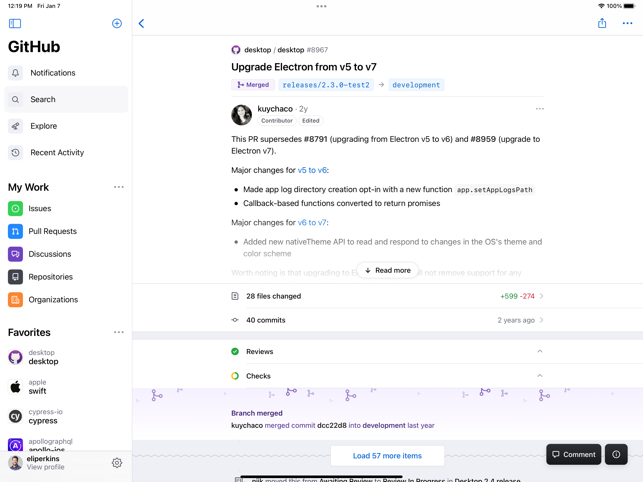
Task: Go back with the left chevron
Action: pyautogui.click(x=141, y=23)
